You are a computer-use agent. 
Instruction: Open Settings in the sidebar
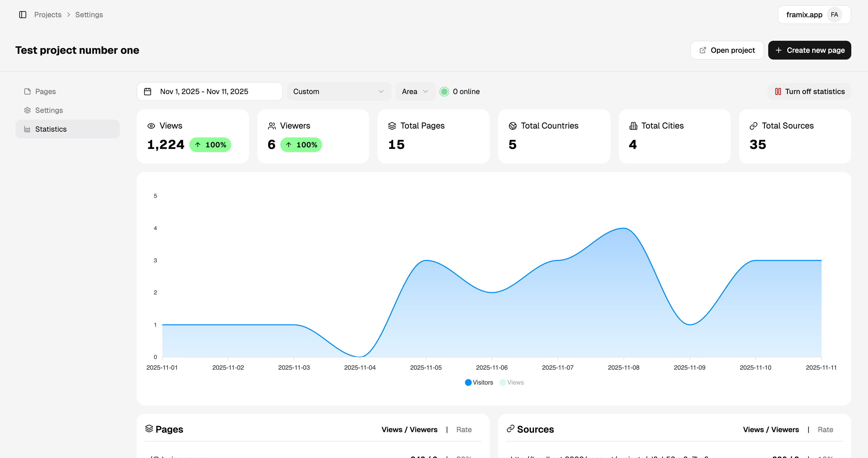coord(49,110)
